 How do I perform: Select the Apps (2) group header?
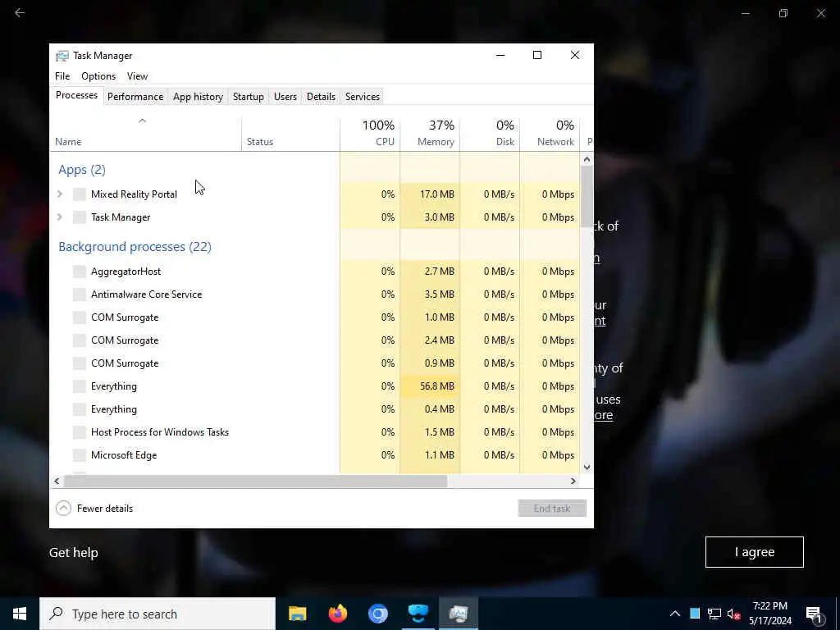[x=82, y=170]
